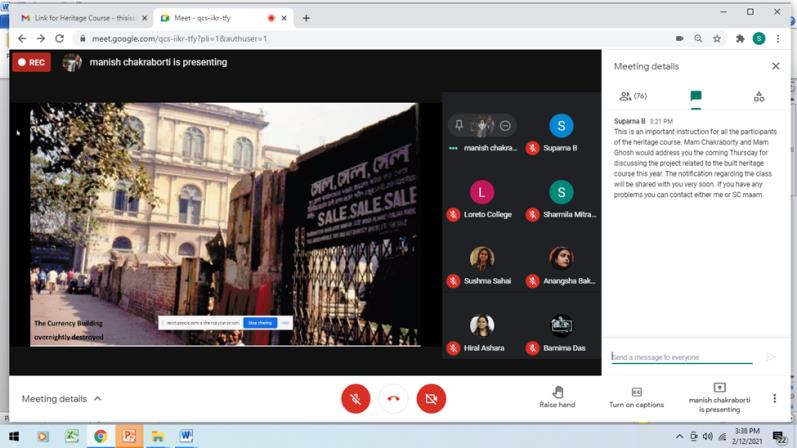797x448 pixels.
Task: Open the presentation options for manish chakraborti
Action: point(719,397)
